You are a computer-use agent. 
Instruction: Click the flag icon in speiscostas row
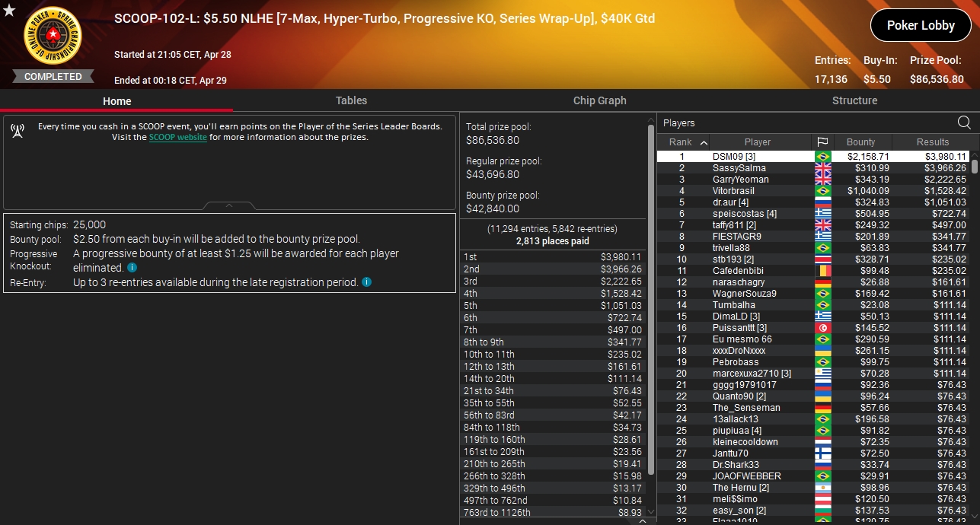pyautogui.click(x=822, y=214)
